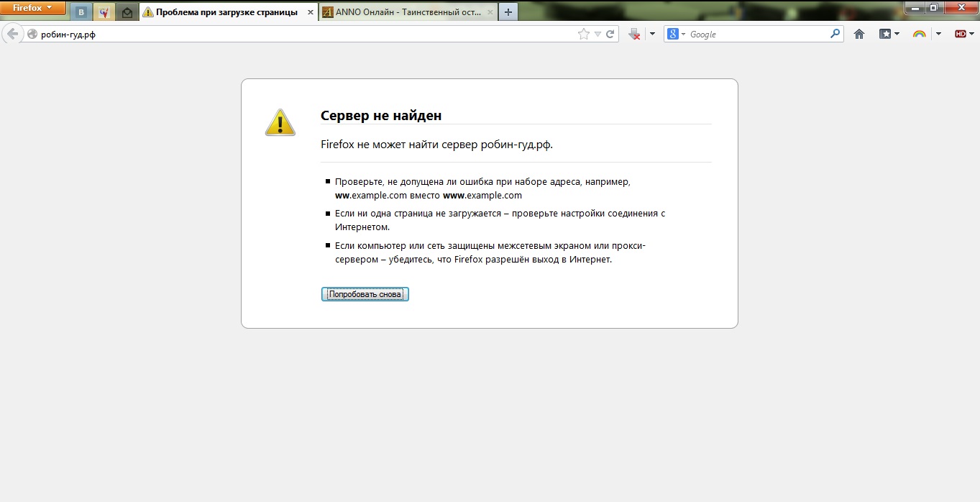Click the rainbow add-on icon
This screenshot has height=502, width=980.
[919, 34]
